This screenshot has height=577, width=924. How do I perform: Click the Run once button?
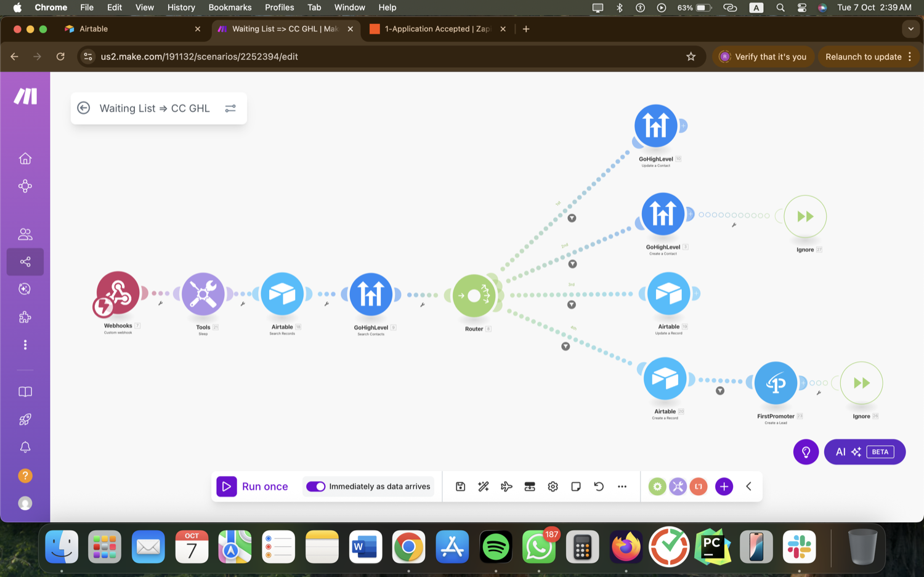pyautogui.click(x=253, y=486)
